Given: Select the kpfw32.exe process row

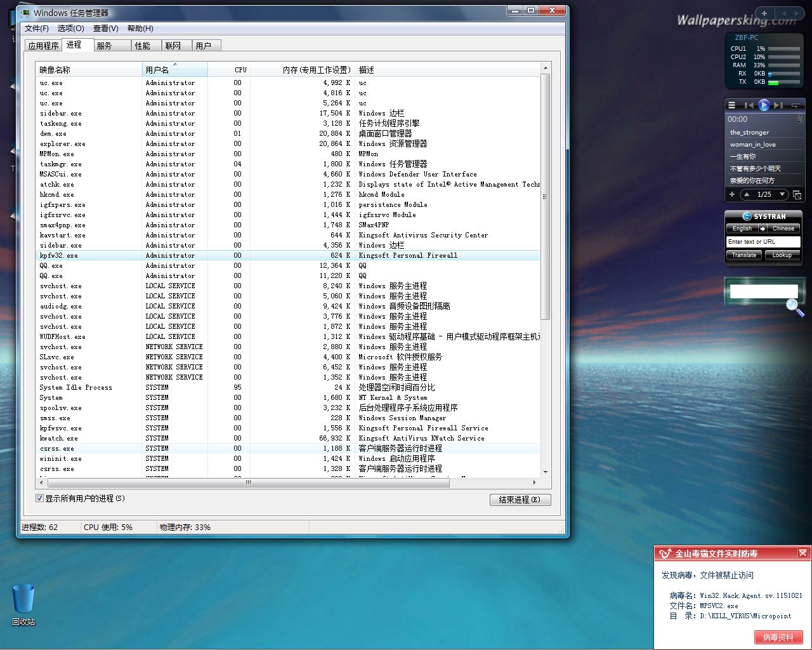Looking at the screenshot, I should click(x=289, y=255).
